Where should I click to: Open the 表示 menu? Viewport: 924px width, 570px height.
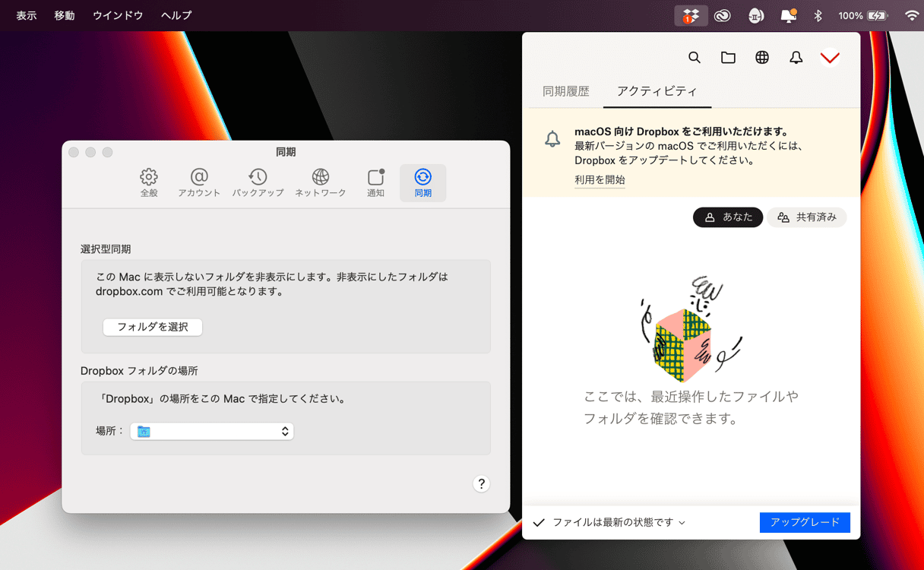pos(27,15)
